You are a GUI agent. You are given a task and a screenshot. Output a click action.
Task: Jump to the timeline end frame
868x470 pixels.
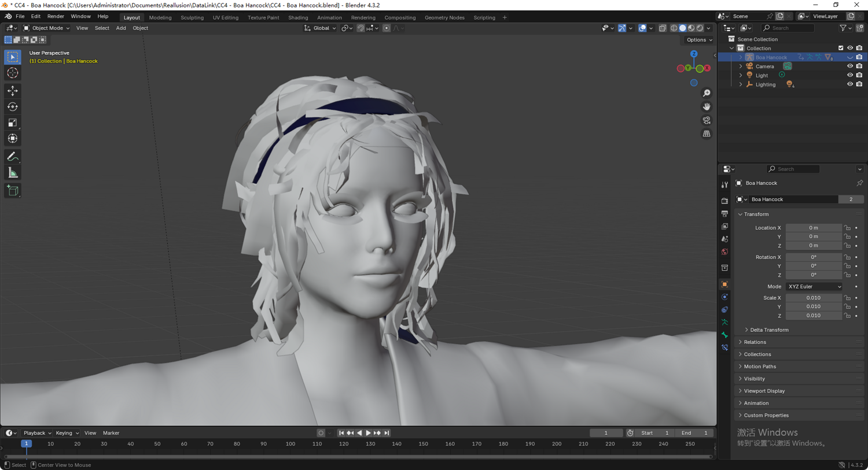387,433
